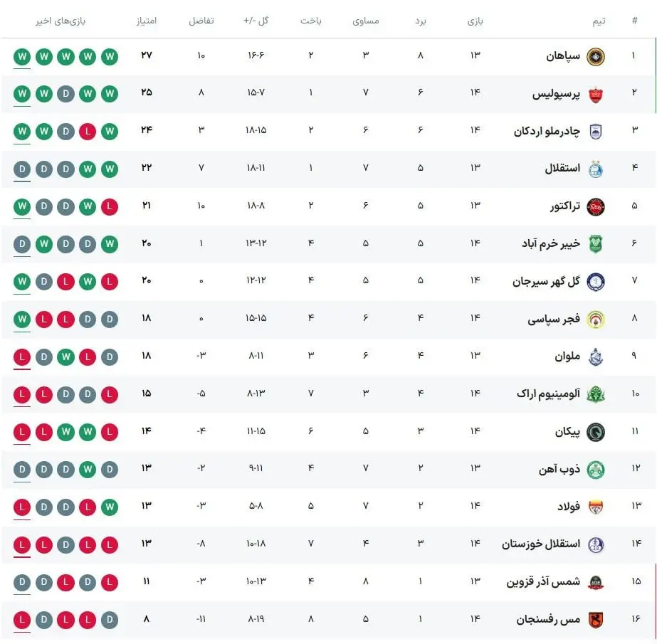
Task: Click the team name آلومینیوم اراک
Action: [x=548, y=394]
